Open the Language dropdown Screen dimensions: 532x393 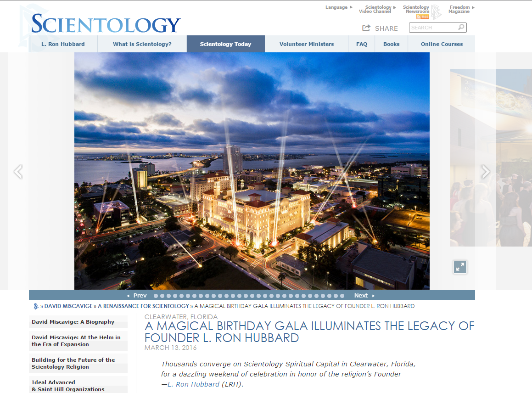[339, 7]
